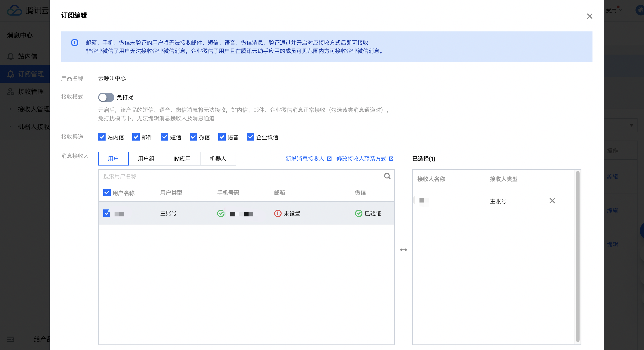Image resolution: width=644 pixels, height=350 pixels.
Task: Uncheck the 企业微信 channel checkbox
Action: [250, 137]
